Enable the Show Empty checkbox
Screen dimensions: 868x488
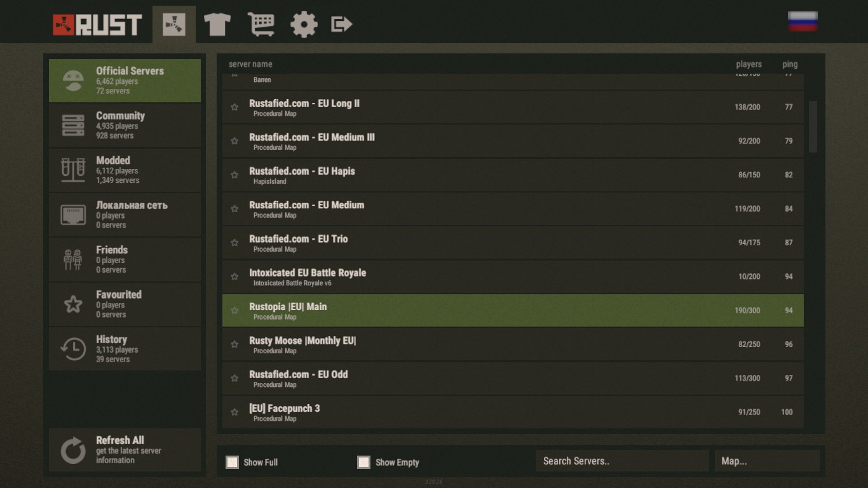[363, 462]
